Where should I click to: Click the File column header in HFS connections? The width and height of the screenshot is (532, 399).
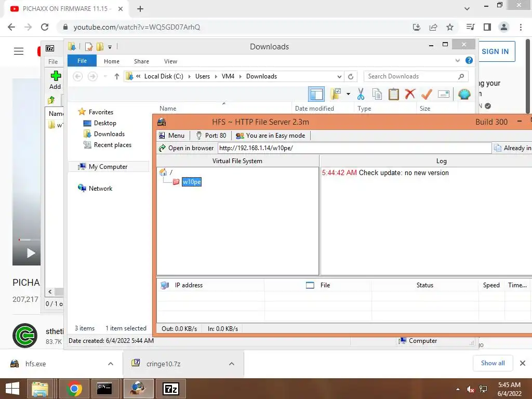[318, 285]
